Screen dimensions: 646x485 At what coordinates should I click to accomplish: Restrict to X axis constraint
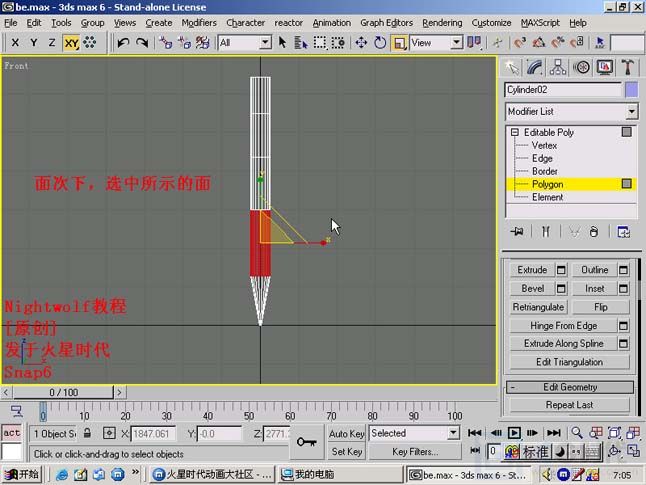coord(15,42)
